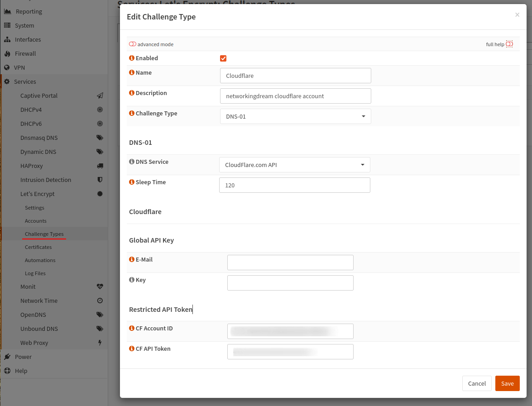
Task: Click the VPN globe icon in sidebar
Action: pyautogui.click(x=7, y=67)
